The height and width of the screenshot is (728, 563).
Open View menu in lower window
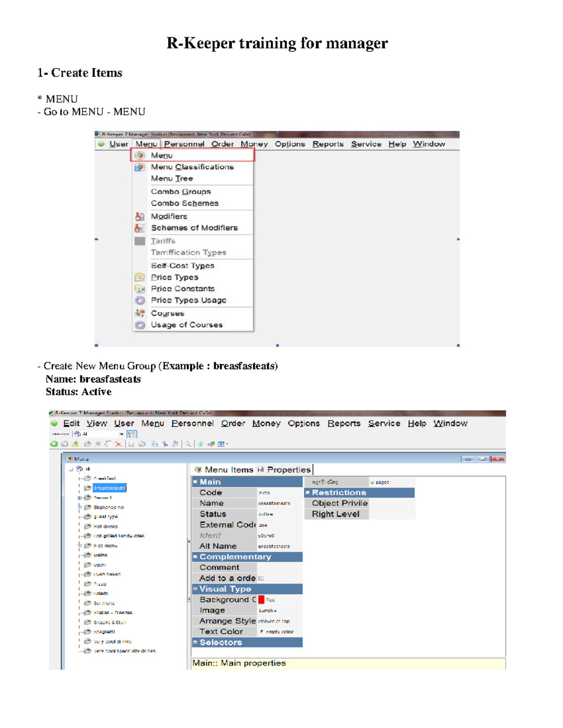point(97,423)
